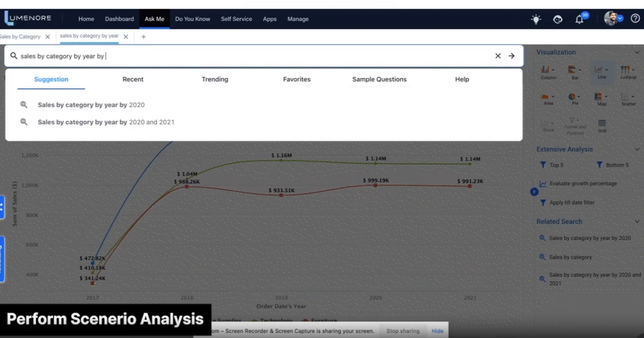Switch to the Sample Questions tab
Viewport: 644px width, 338px height.
(379, 79)
